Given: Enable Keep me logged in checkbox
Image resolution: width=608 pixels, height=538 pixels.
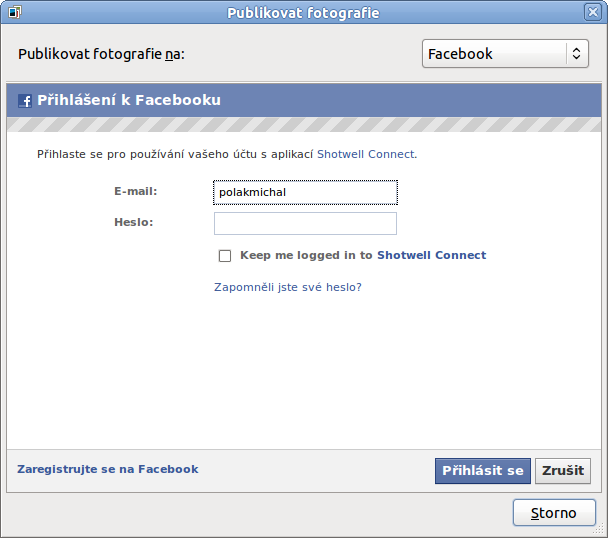Looking at the screenshot, I should (x=225, y=256).
